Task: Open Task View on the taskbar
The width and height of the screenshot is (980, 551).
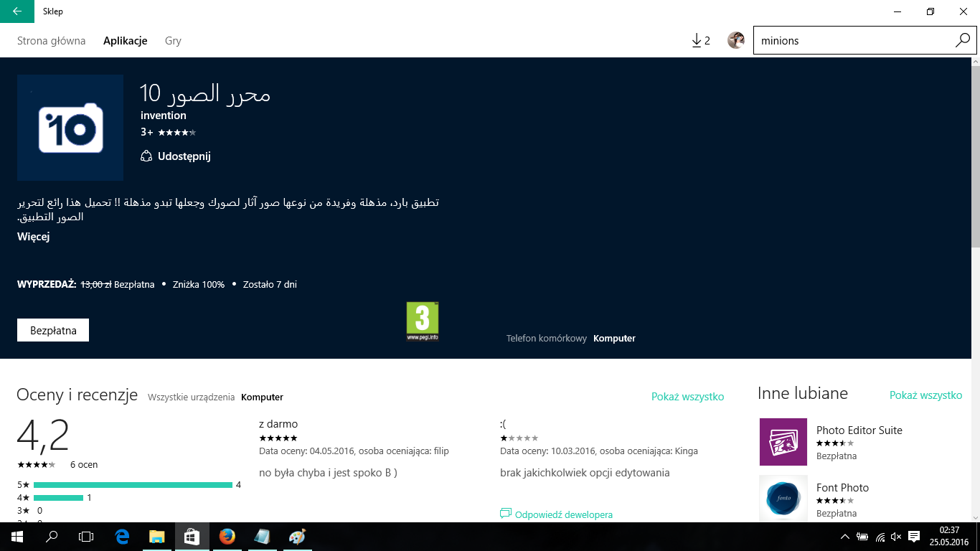Action: coord(86,537)
